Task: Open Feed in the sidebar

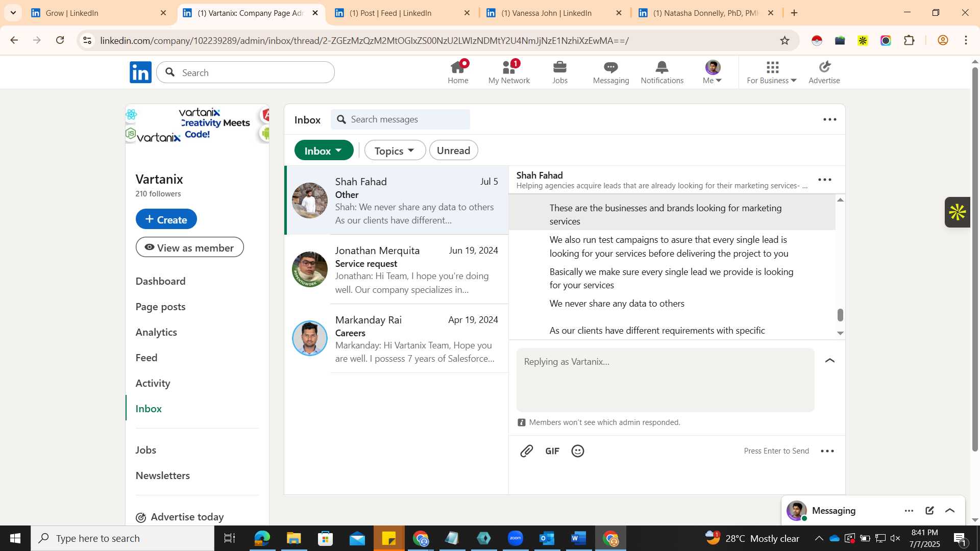Action: pos(146,358)
